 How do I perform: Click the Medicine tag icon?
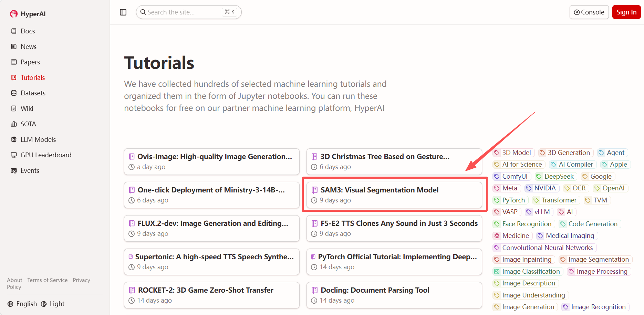point(497,236)
